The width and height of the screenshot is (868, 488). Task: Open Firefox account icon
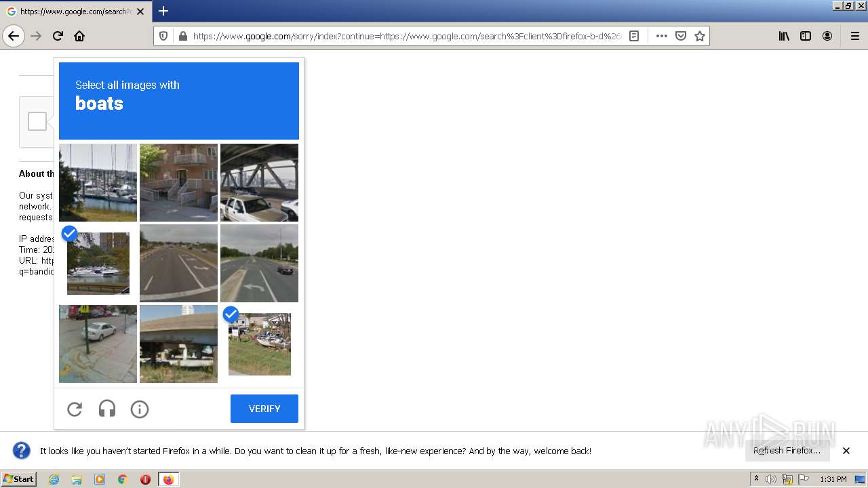tap(827, 36)
